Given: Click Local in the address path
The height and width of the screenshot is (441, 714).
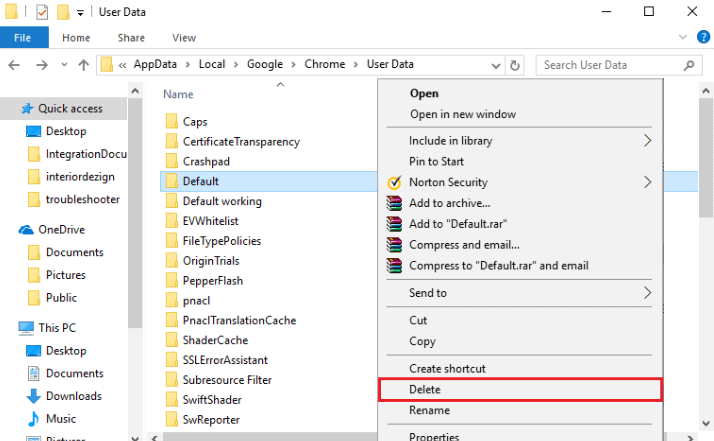Looking at the screenshot, I should (x=212, y=64).
